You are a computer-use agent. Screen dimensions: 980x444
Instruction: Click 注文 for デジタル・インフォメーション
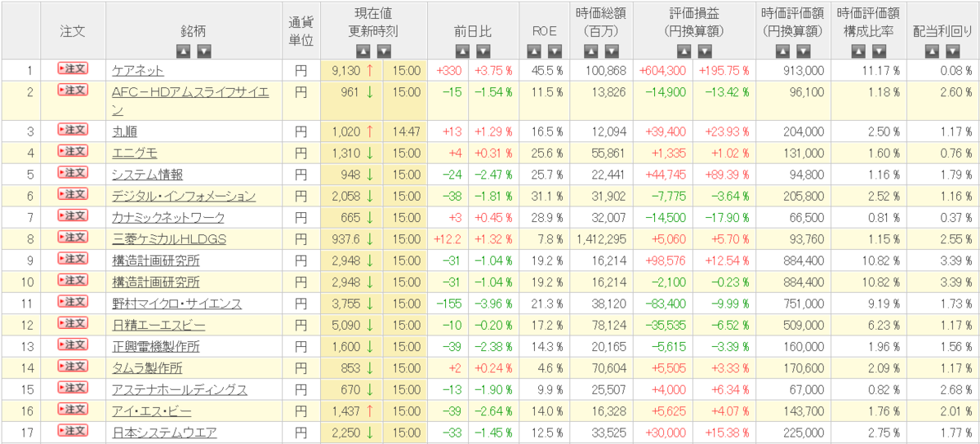(x=73, y=194)
